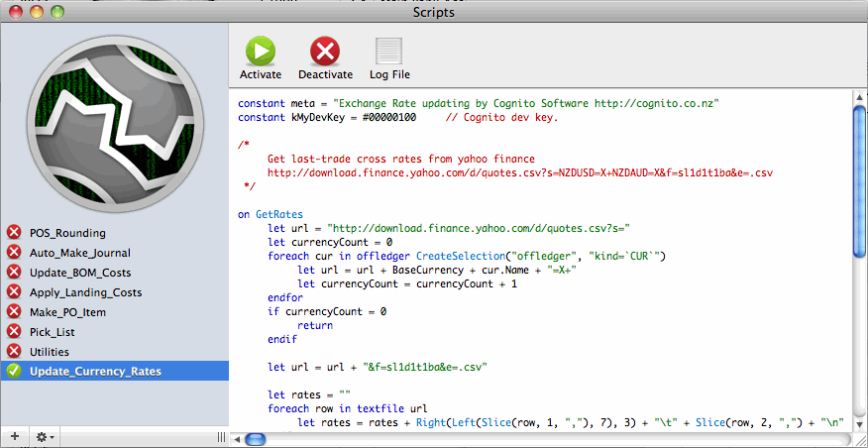Viewport: 868px width, 448px height.
Task: Click the 'let rates = ""' line
Action: 309,394
